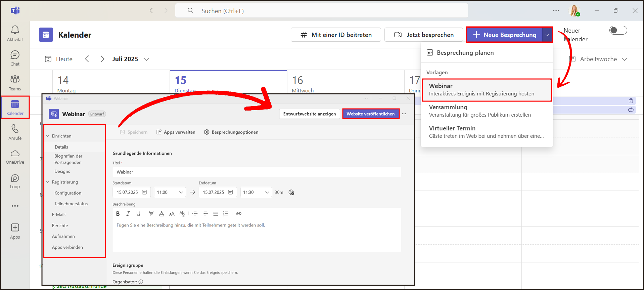Image resolution: width=644 pixels, height=290 pixels.
Task: Go to next week in calendar
Action: (102, 59)
